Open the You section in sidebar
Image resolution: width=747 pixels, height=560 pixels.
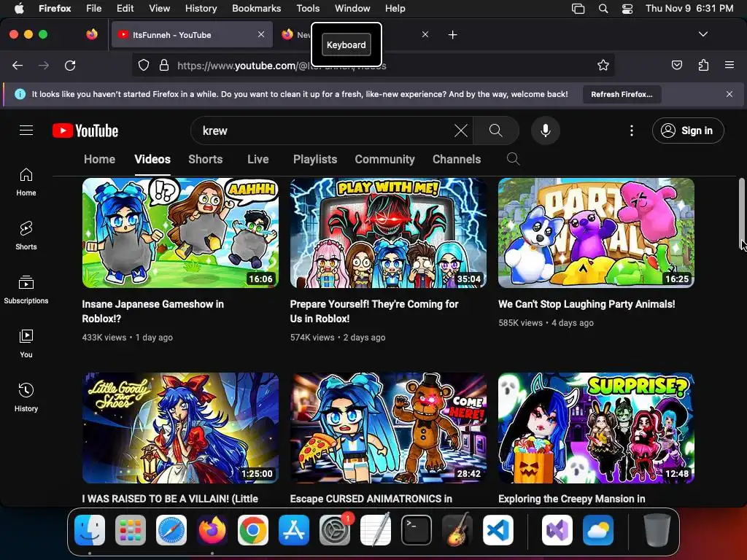tap(26, 344)
